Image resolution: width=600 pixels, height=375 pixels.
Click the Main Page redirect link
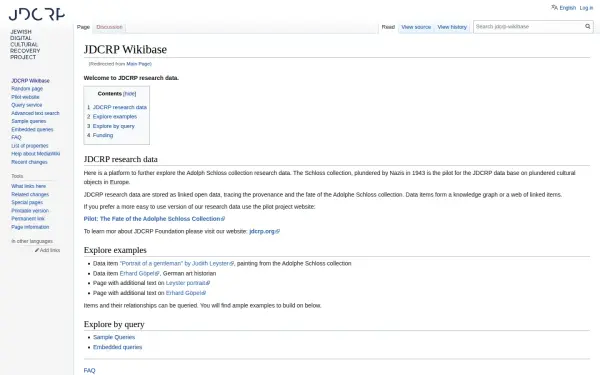coord(138,64)
